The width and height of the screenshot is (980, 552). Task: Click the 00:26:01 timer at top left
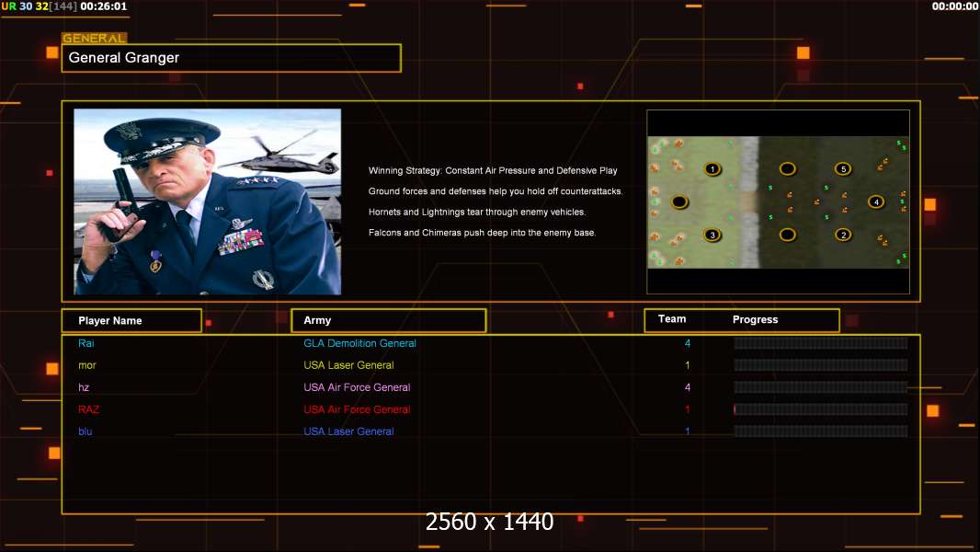coord(104,6)
